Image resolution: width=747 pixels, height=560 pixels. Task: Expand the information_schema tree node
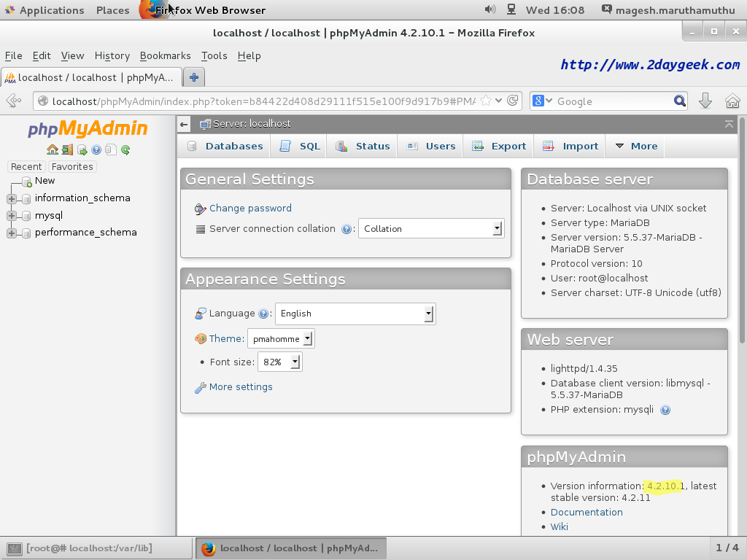coord(12,198)
